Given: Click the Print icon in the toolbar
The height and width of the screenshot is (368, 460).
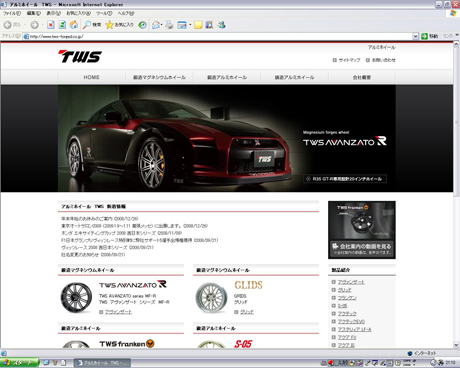Looking at the screenshot, I should pos(169,25).
